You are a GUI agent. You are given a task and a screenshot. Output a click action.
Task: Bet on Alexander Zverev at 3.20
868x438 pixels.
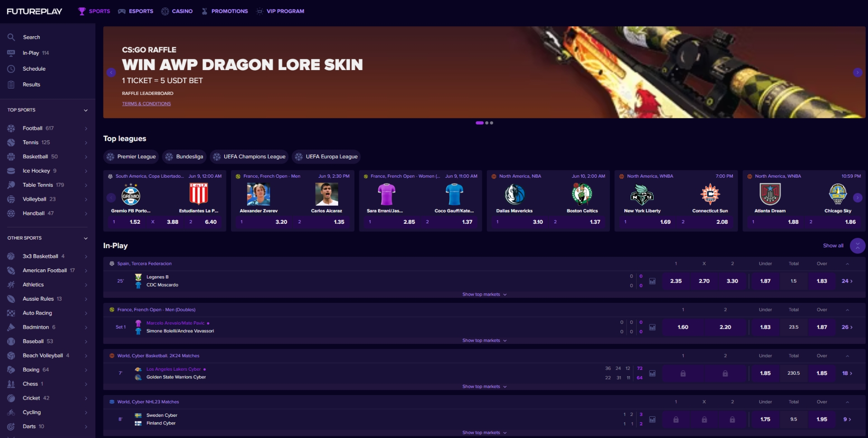tap(264, 222)
